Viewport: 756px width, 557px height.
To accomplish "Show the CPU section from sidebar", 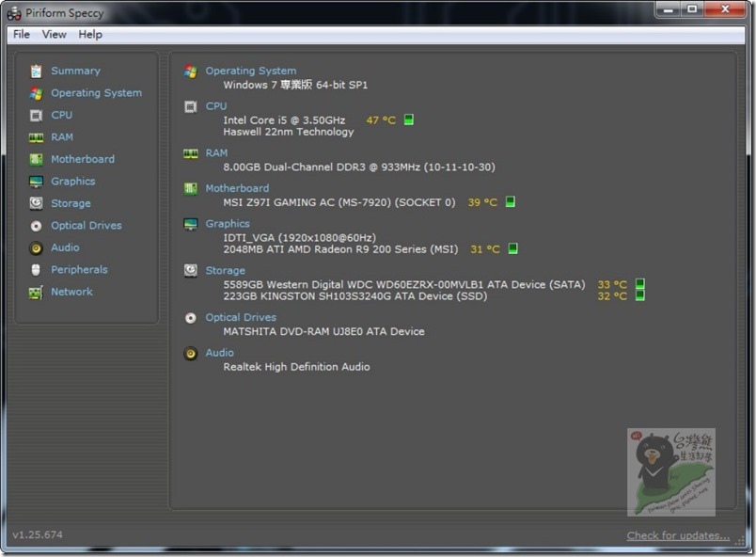I will click(62, 116).
